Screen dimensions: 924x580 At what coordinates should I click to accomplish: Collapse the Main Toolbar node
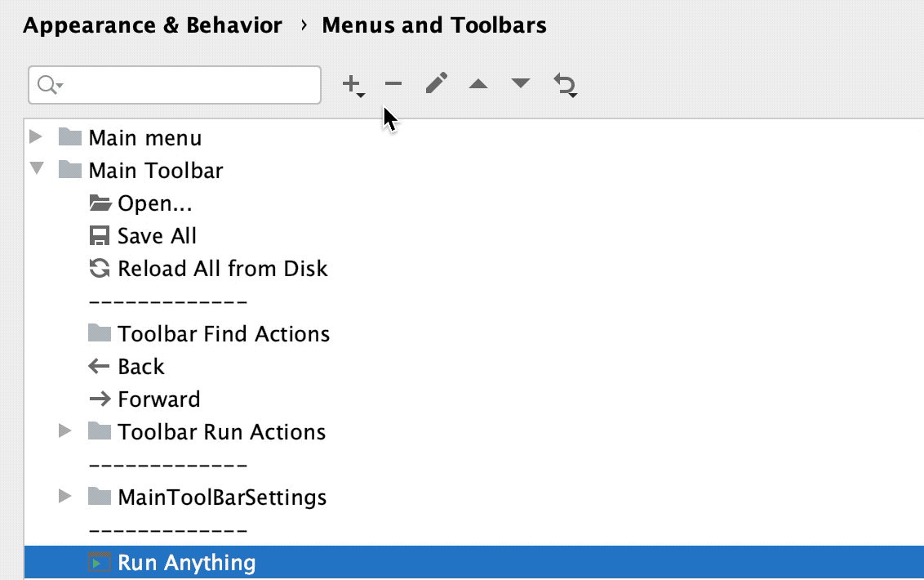[x=36, y=170]
